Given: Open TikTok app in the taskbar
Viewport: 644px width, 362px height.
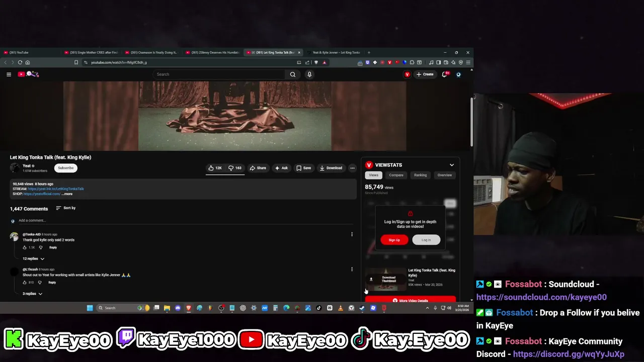Looking at the screenshot, I should click(318, 308).
